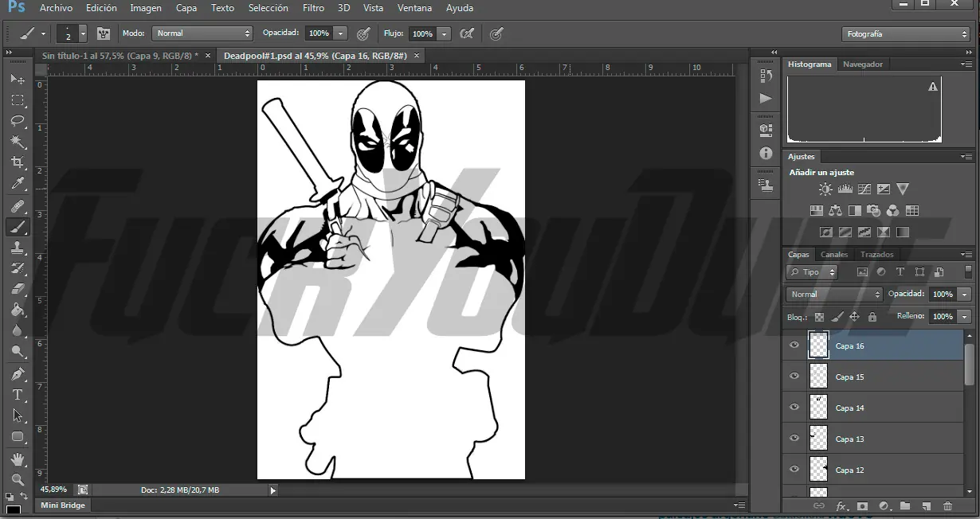Switch to the Canales tab

[x=834, y=254]
